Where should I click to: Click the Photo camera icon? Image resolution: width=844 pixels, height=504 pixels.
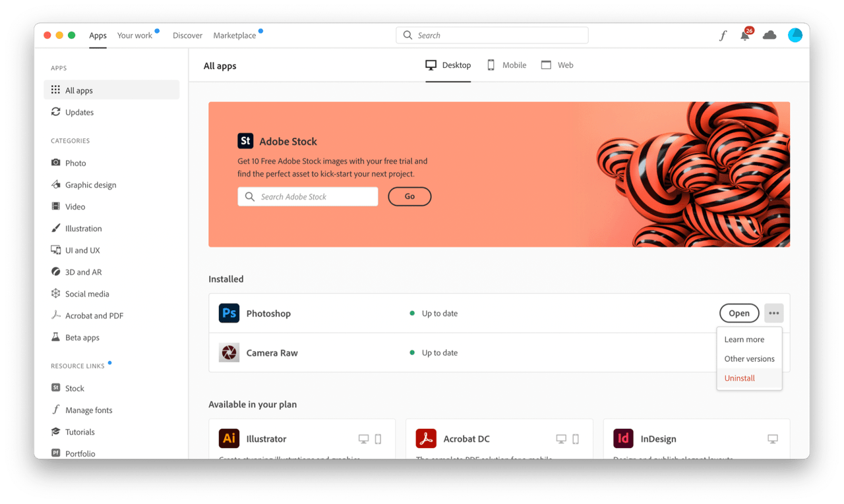[55, 163]
